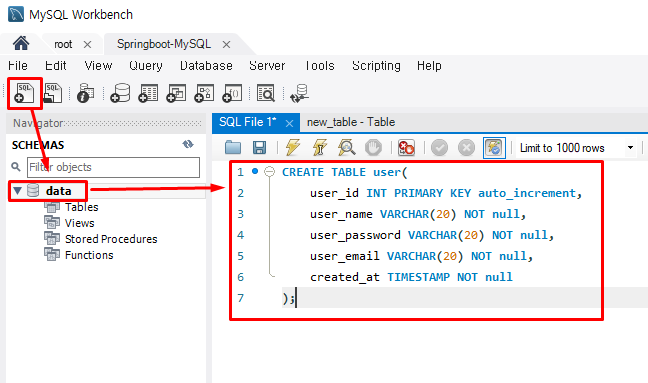Screen dimensions: 648x383
Task: Click the schema filter search icon
Action: click(x=16, y=167)
